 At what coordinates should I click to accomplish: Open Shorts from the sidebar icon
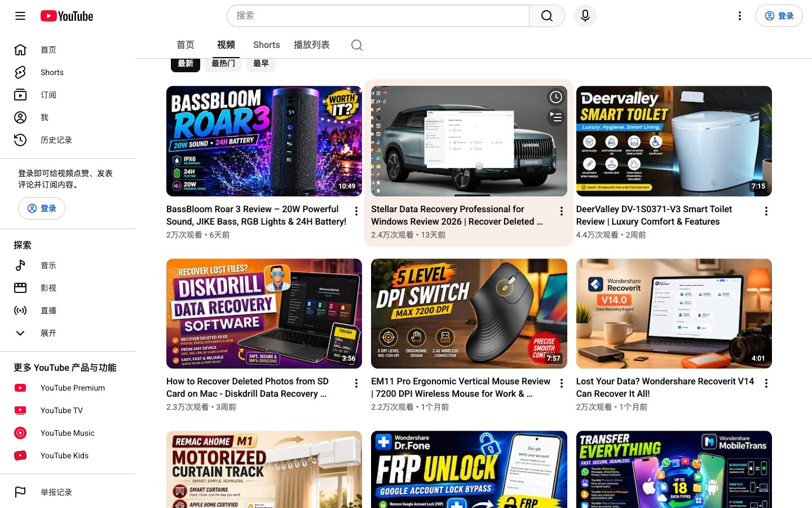pos(20,72)
